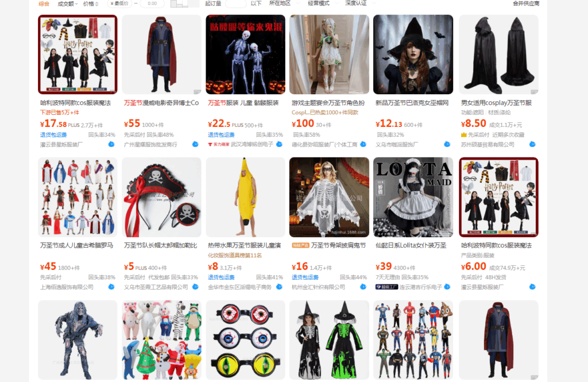Contact 武汉鸿博铭创电子 via blue chat icon
The image size is (588, 382).
tap(280, 144)
